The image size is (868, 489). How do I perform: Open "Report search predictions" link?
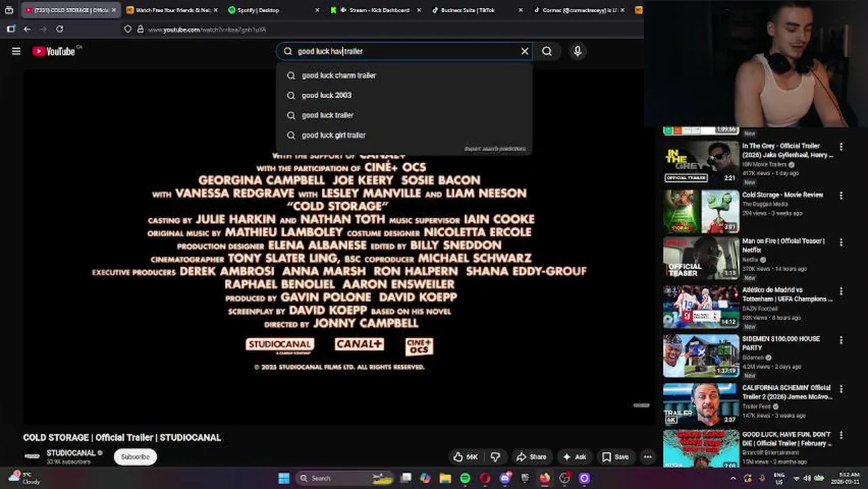pyautogui.click(x=495, y=149)
